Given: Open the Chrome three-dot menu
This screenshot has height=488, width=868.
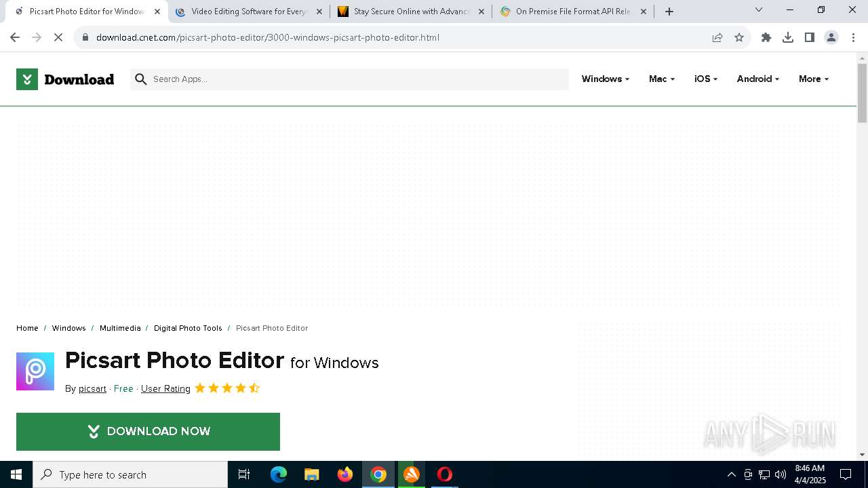Looking at the screenshot, I should (853, 37).
